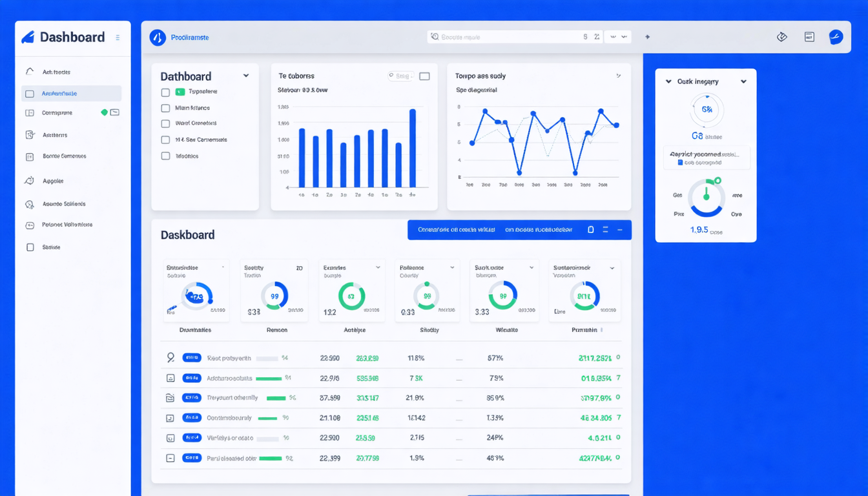Click the green progress bar in the 22.9/6 row
The height and width of the screenshot is (496, 868).
pos(269,378)
